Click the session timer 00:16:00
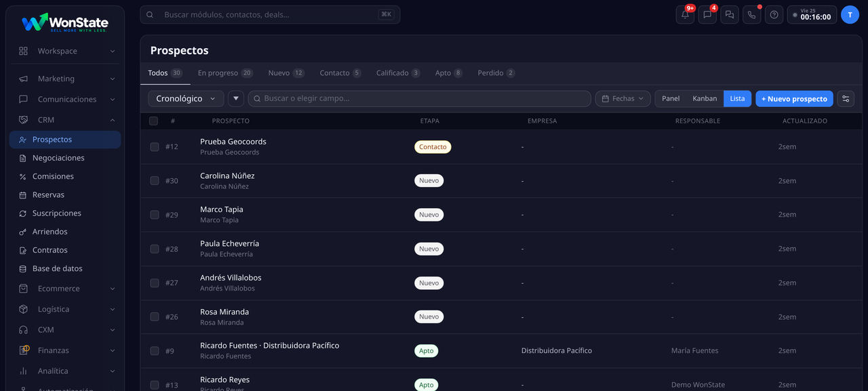 click(x=812, y=15)
